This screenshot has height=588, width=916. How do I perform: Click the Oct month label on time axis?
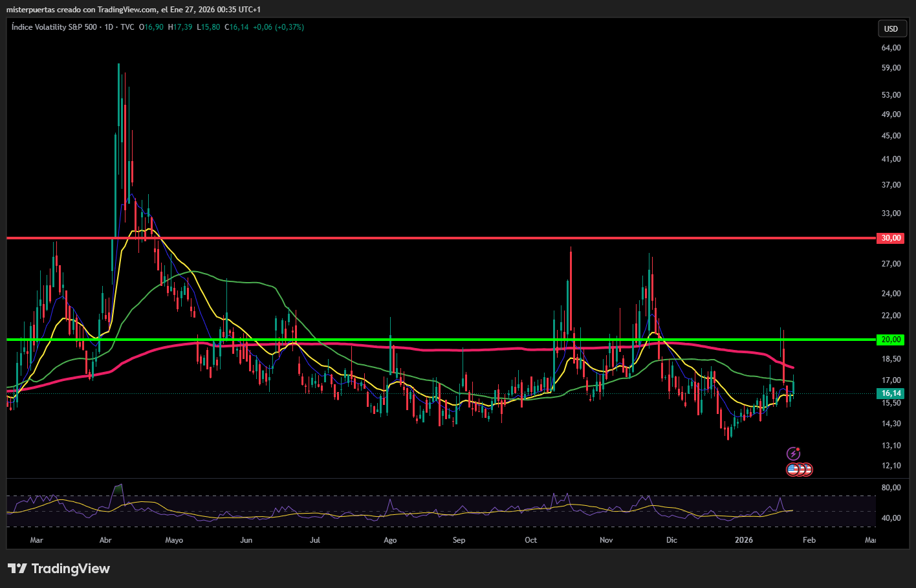[530, 540]
